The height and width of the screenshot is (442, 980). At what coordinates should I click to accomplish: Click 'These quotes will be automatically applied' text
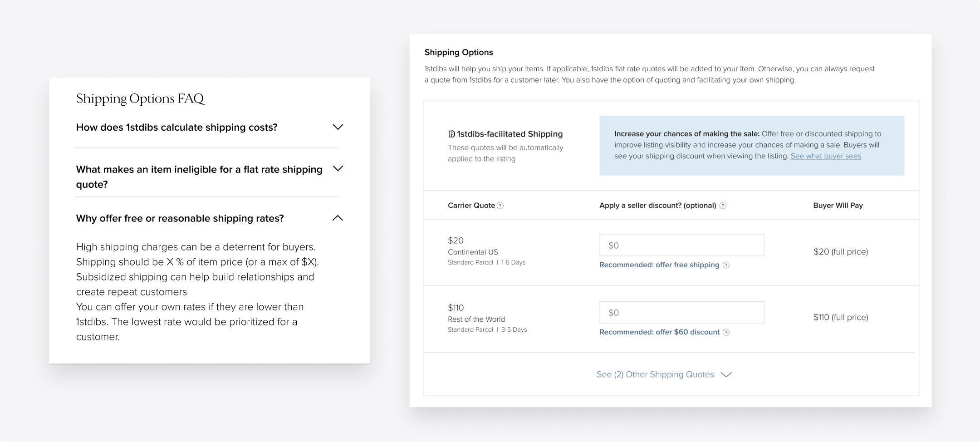(505, 153)
